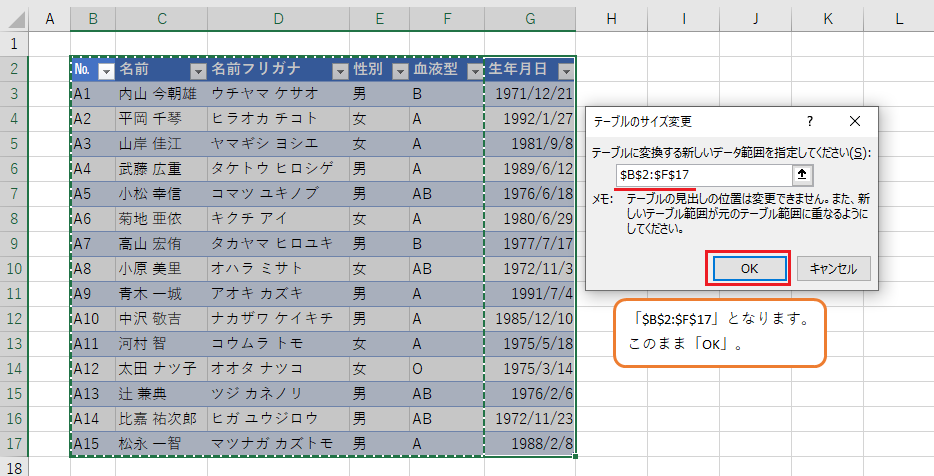Open the No. column filter dropdown

click(x=106, y=71)
